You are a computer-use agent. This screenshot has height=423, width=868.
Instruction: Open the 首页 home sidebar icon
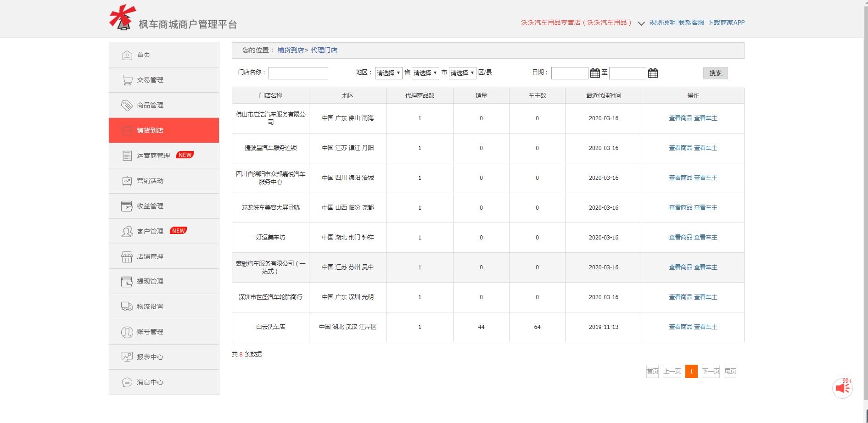coord(127,54)
